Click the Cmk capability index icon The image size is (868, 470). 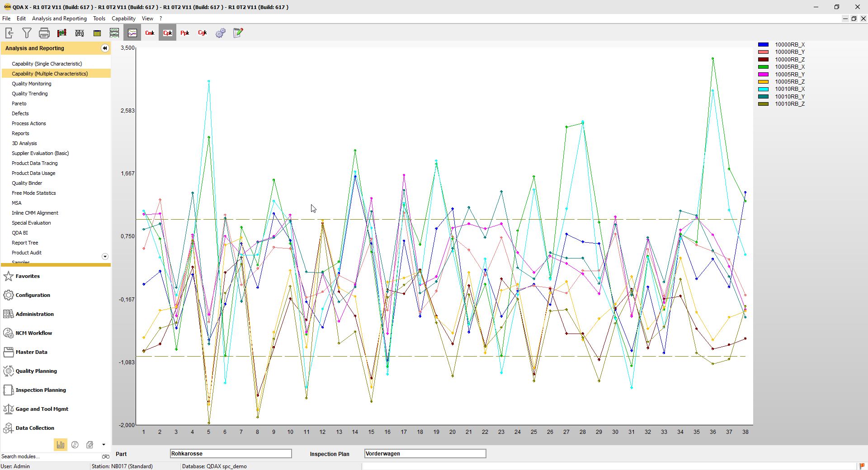149,33
